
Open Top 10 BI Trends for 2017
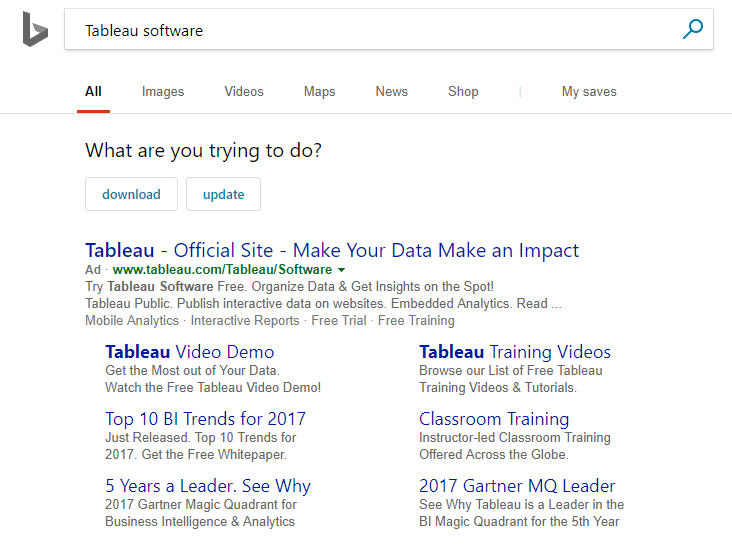pos(205,419)
